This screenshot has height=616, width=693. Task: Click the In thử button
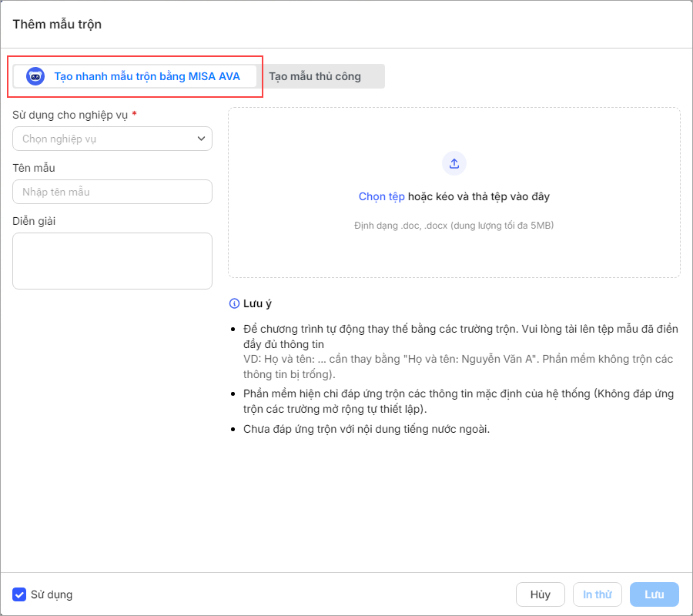[597, 594]
